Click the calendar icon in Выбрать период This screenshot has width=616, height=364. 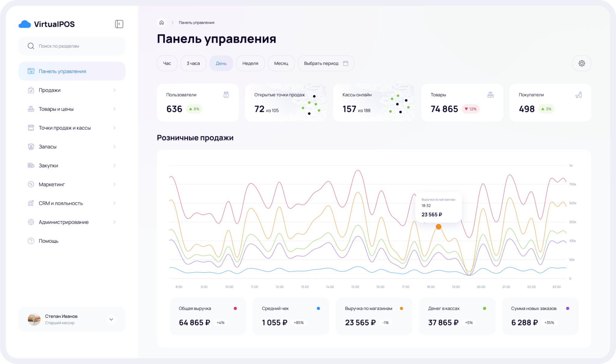point(346,63)
